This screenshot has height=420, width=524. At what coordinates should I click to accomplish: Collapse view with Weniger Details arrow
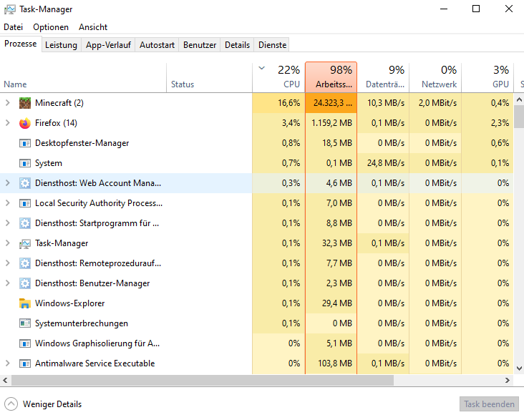[x=11, y=404]
